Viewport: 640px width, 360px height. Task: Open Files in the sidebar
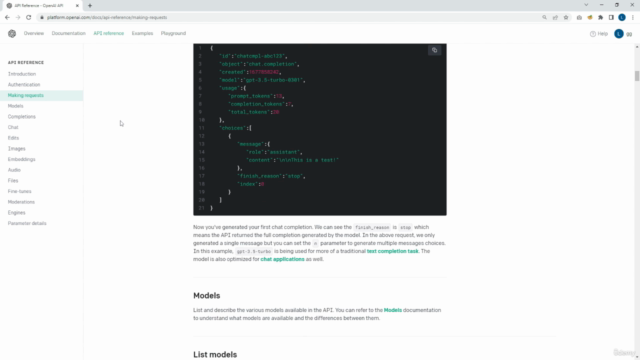pyautogui.click(x=13, y=180)
